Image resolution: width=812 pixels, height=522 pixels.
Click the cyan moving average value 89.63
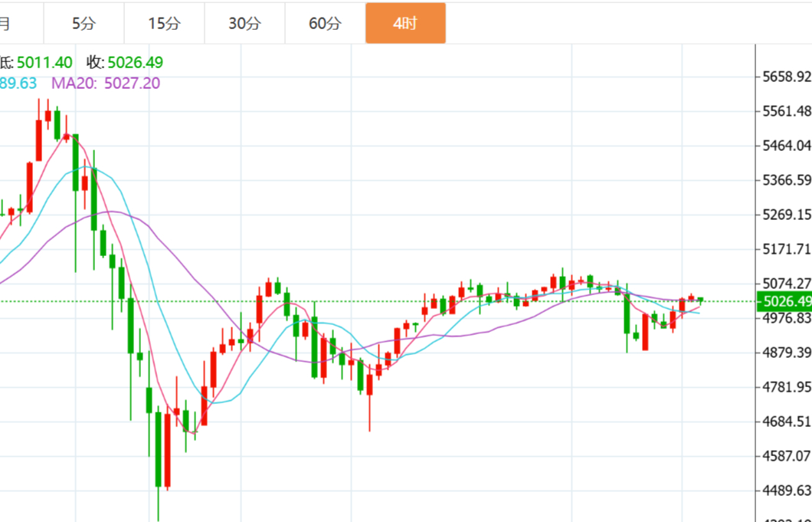[x=19, y=83]
